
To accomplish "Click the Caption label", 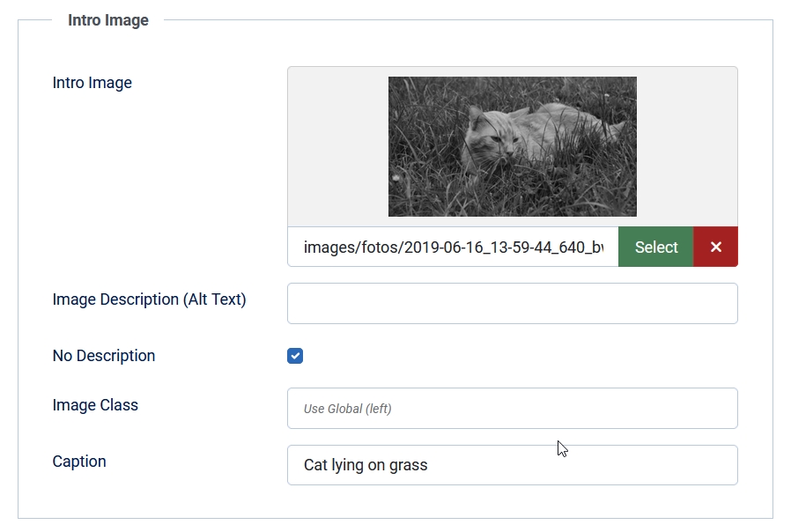I will (79, 461).
